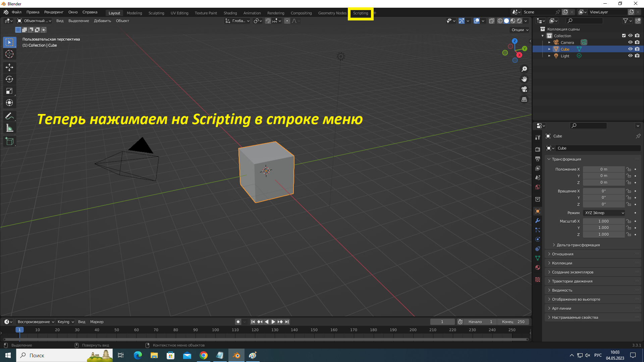Hide Cube in viewport via eye icon
This screenshot has height=362, width=644.
630,49
